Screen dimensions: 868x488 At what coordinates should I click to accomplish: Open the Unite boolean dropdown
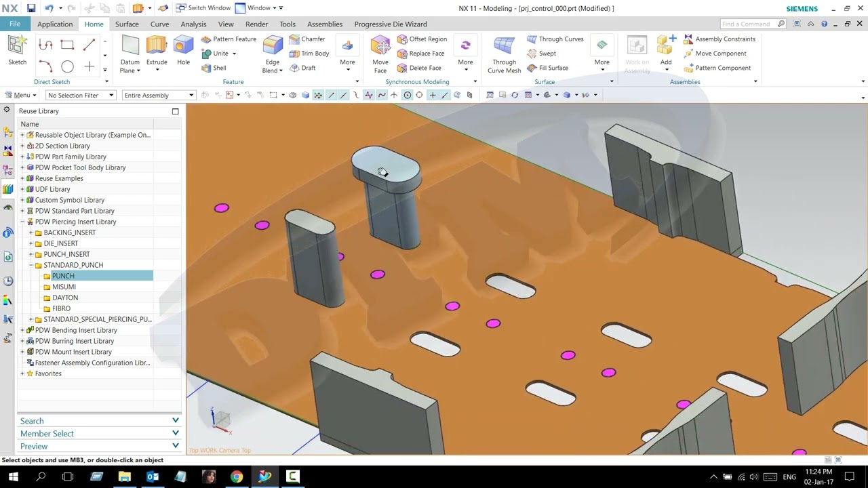coord(234,54)
